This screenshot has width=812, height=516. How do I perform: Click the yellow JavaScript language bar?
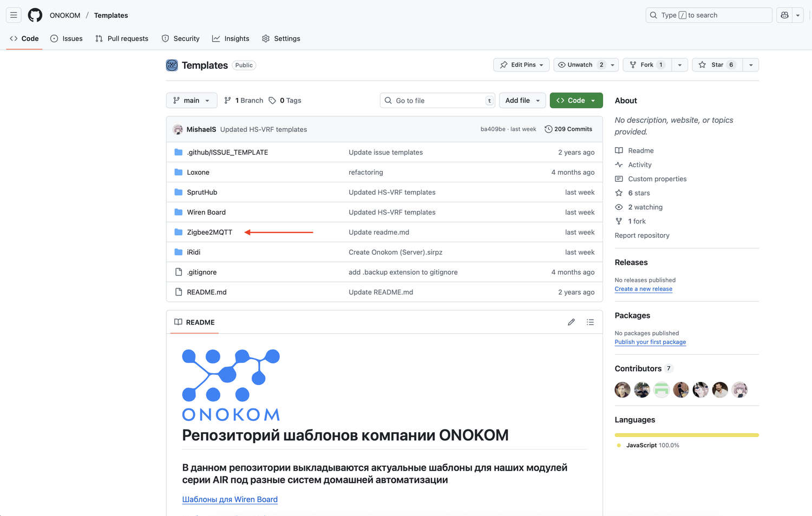[x=687, y=435]
